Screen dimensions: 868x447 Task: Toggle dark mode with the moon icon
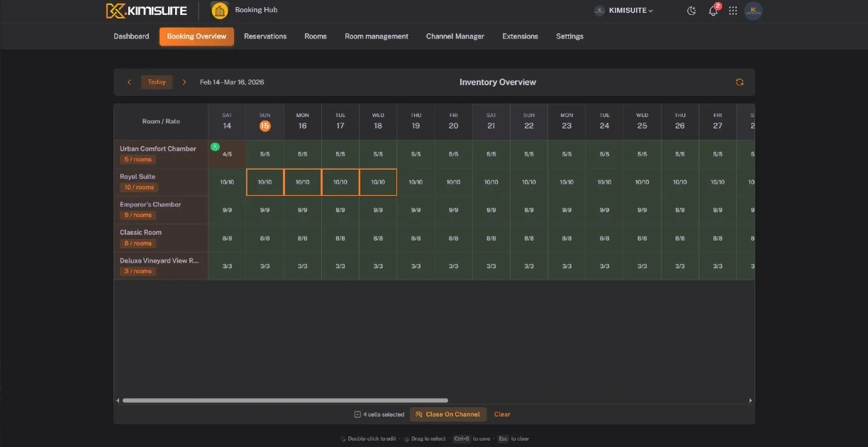pos(691,11)
